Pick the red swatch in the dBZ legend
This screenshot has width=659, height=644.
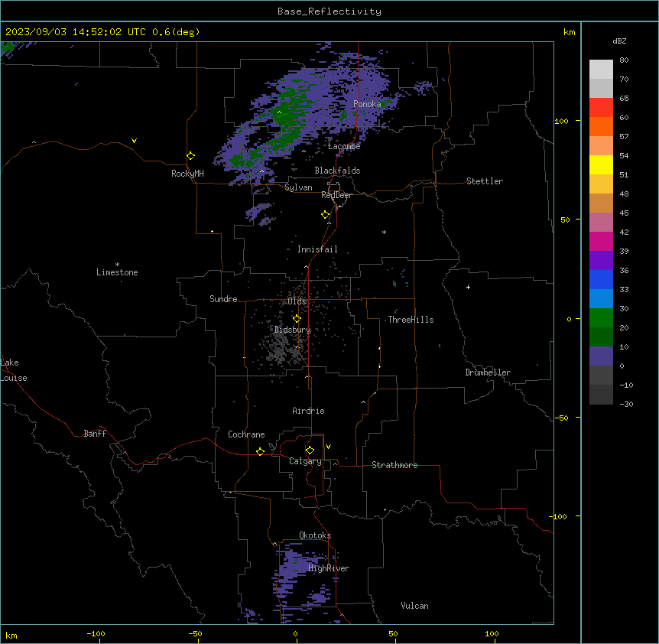[601, 107]
